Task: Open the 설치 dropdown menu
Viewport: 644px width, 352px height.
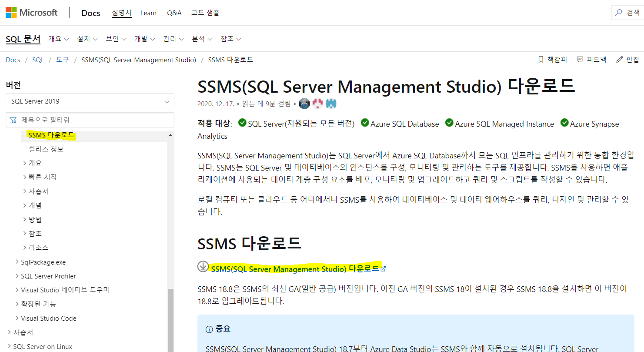Action: click(x=87, y=39)
